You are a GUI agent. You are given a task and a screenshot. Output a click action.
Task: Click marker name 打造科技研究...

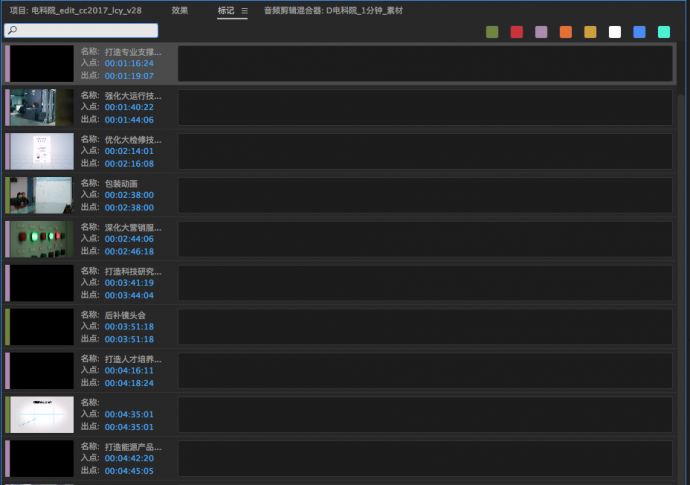click(133, 271)
